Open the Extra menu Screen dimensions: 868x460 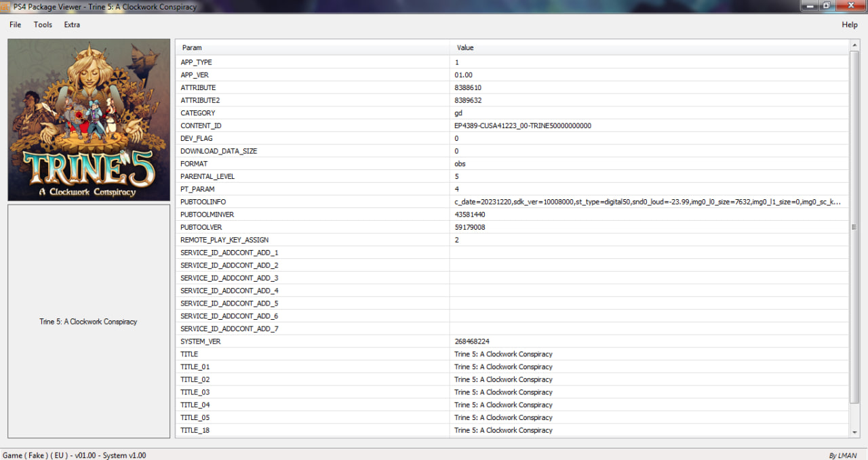click(72, 24)
